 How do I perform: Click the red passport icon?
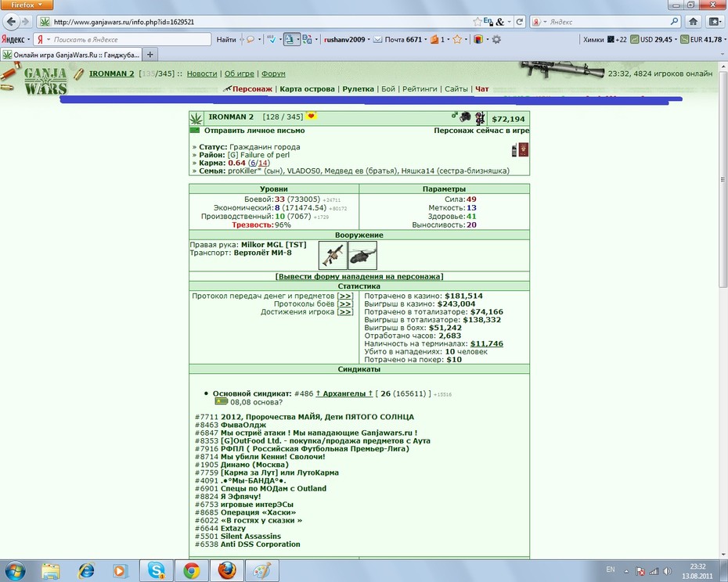524,150
